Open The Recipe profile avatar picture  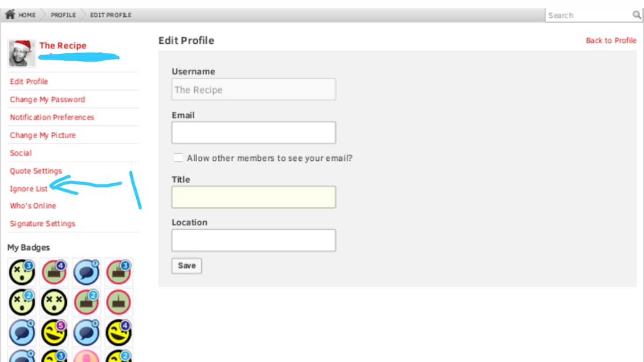pyautogui.click(x=22, y=53)
